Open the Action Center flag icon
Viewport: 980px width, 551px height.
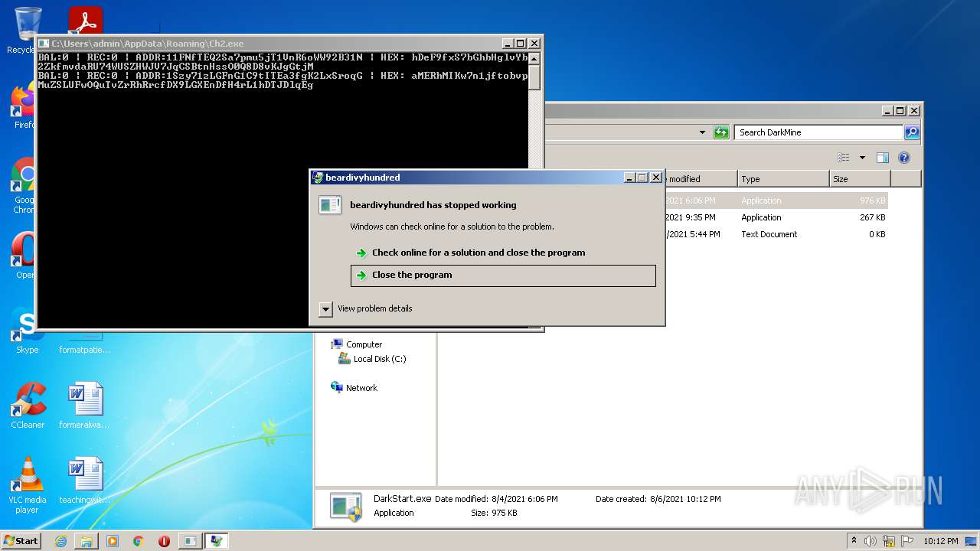click(x=907, y=541)
